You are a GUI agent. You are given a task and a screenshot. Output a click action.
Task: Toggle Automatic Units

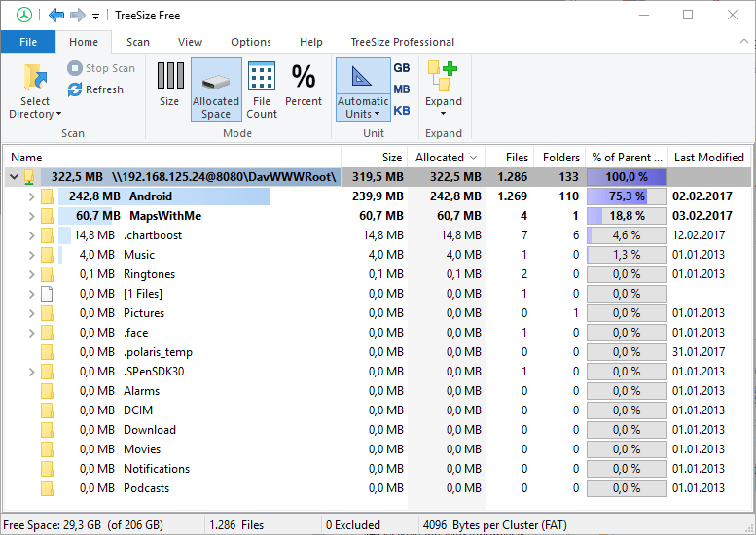363,89
